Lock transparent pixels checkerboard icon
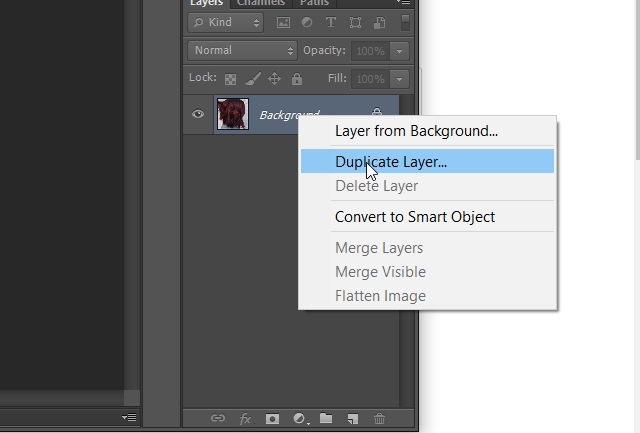The image size is (640, 433). point(230,79)
